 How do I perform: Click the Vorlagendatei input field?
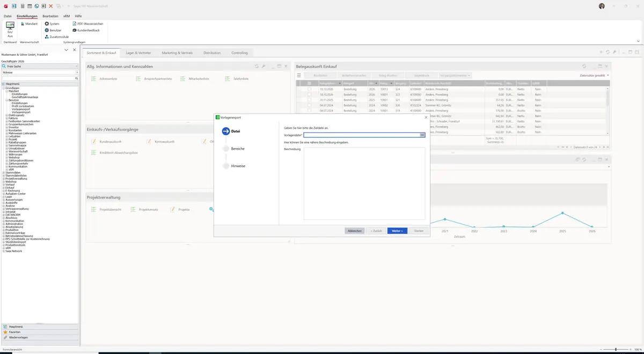click(x=362, y=135)
